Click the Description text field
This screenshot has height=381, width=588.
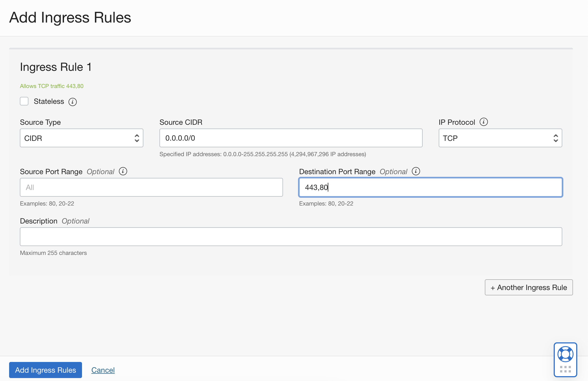pos(291,237)
